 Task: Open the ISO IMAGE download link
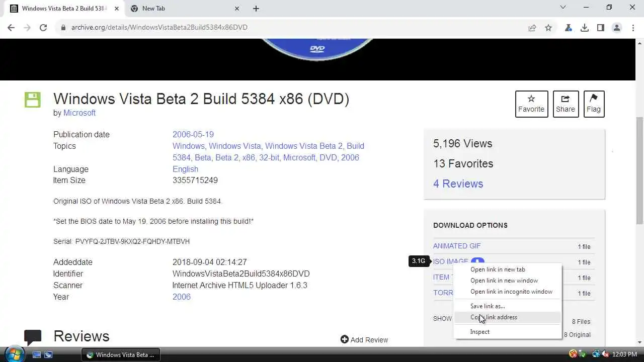pos(451,261)
